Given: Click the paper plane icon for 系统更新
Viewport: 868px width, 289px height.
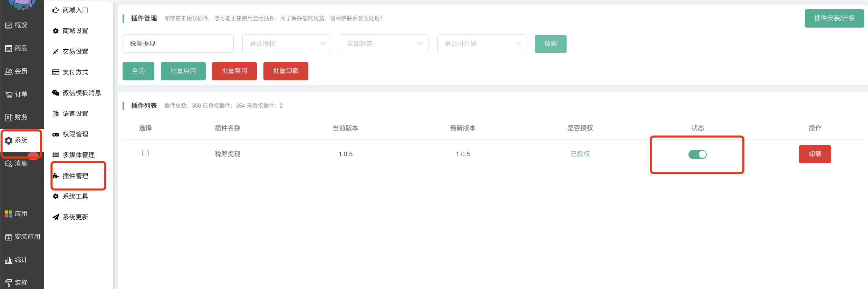Looking at the screenshot, I should (56, 217).
